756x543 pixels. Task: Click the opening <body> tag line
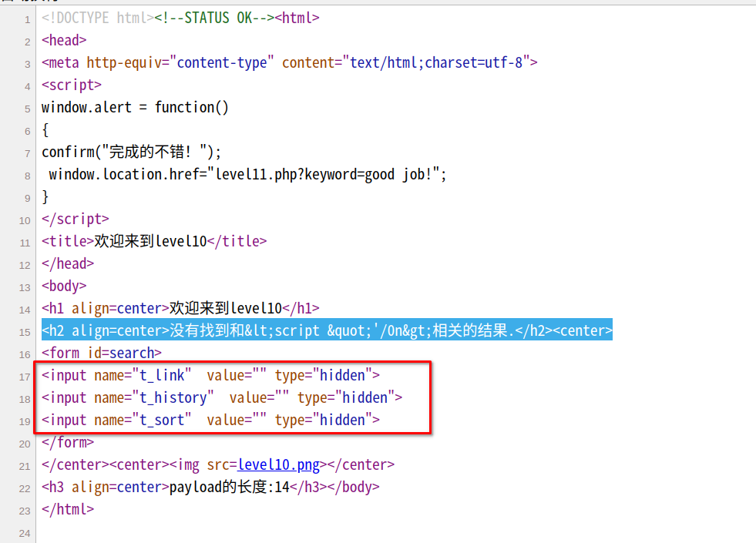point(64,287)
